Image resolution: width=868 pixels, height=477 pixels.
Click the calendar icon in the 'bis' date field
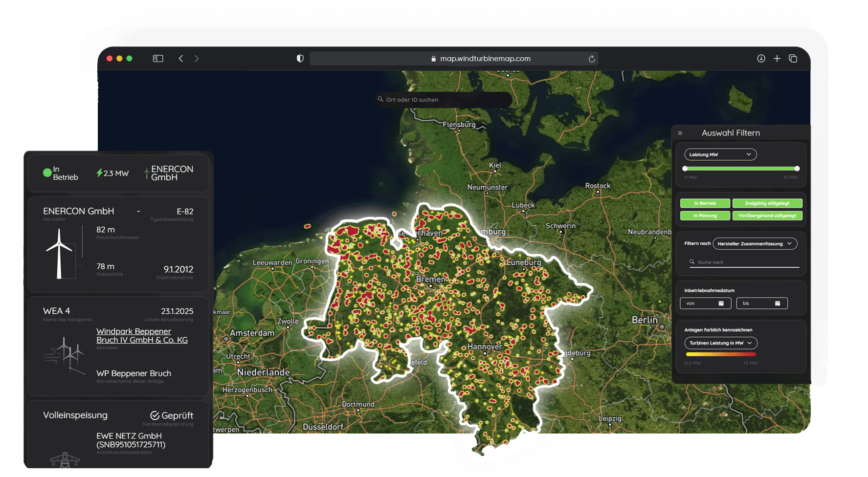coord(778,303)
